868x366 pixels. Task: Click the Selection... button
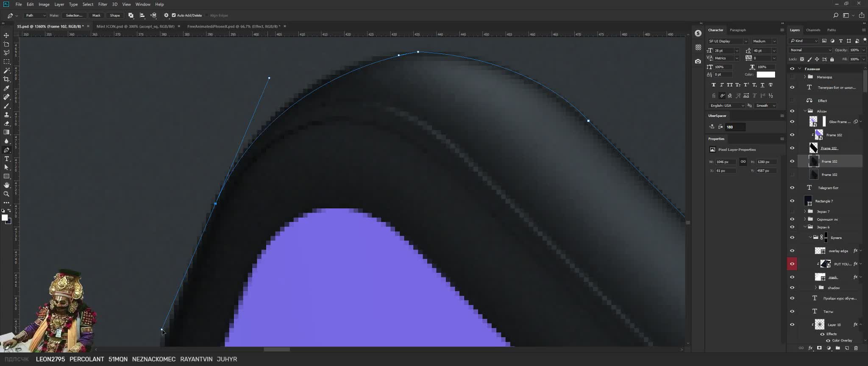click(x=74, y=15)
